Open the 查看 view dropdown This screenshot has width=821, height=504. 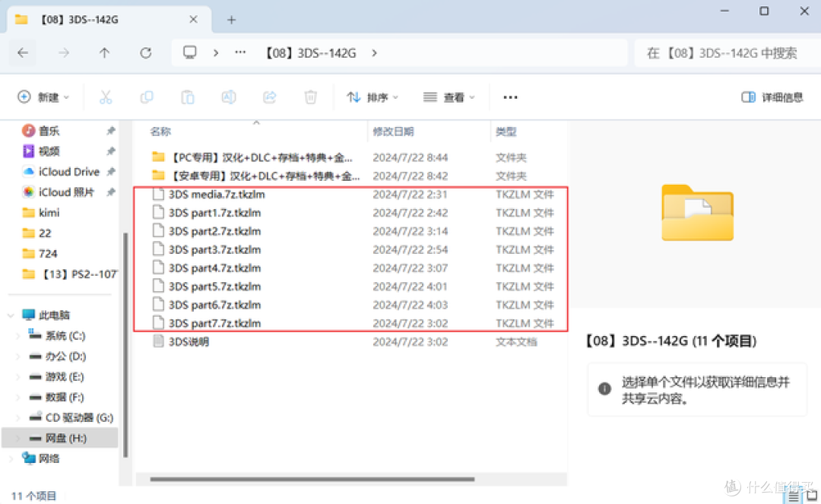tap(449, 97)
